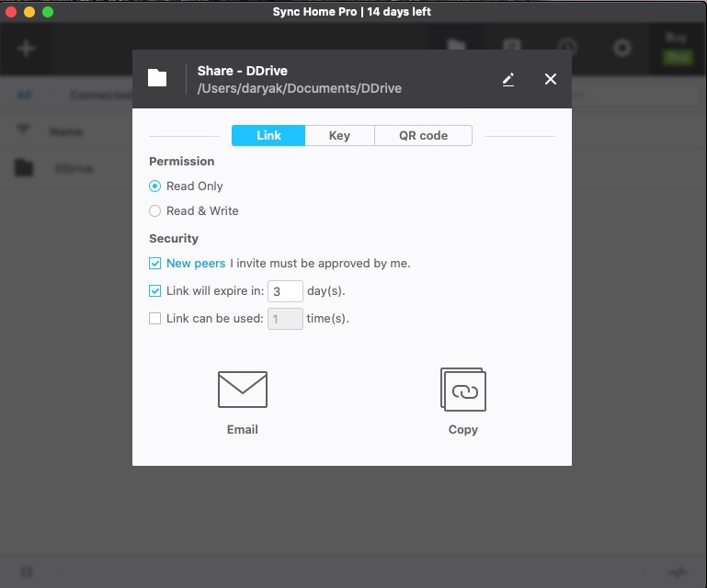The image size is (707, 588).
Task: Click the Name column header
Action: pos(66,131)
